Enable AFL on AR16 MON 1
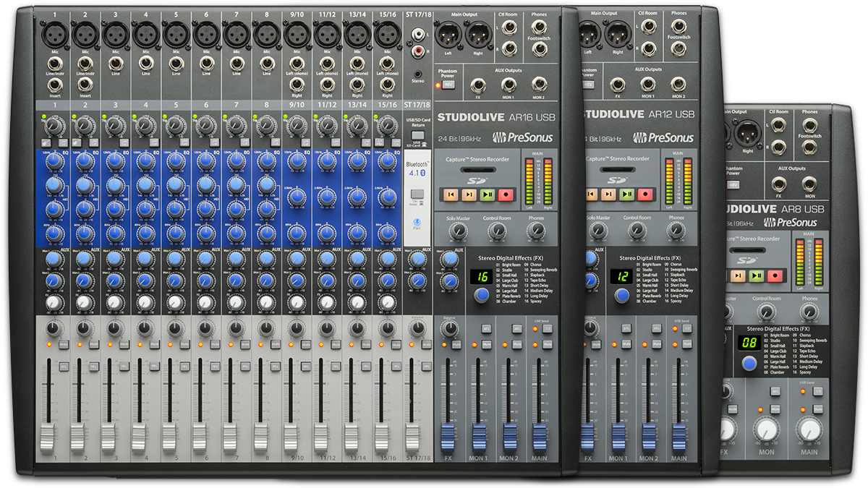868x488 pixels. (486, 328)
